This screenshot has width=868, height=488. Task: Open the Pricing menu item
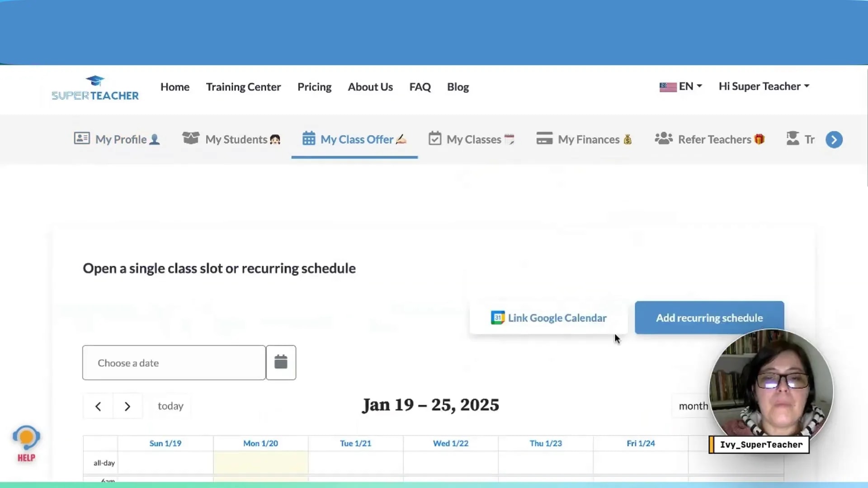(314, 86)
